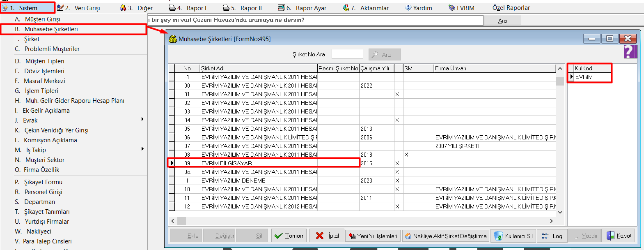Toggle the X mark in row 01
The height and width of the screenshot is (250, 644).
point(397,94)
